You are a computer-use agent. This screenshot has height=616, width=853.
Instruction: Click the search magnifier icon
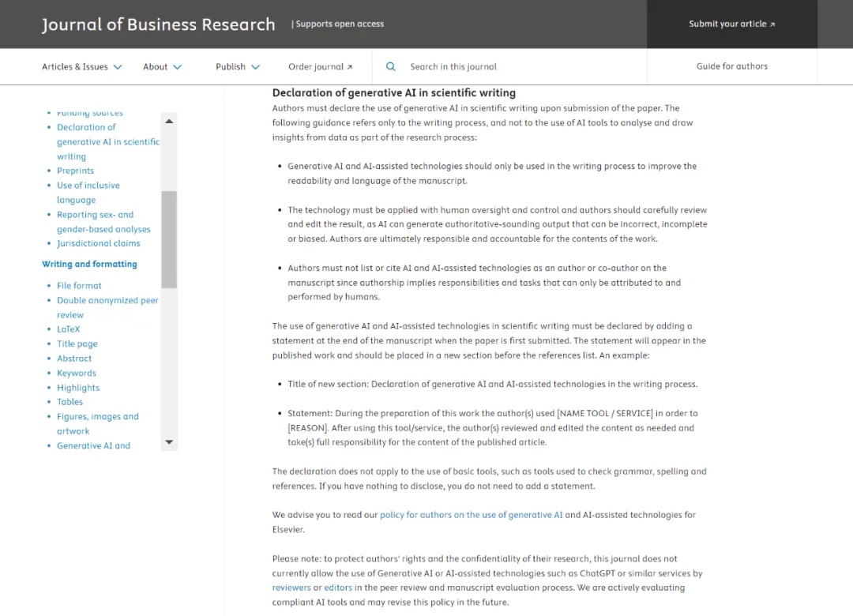tap(390, 67)
